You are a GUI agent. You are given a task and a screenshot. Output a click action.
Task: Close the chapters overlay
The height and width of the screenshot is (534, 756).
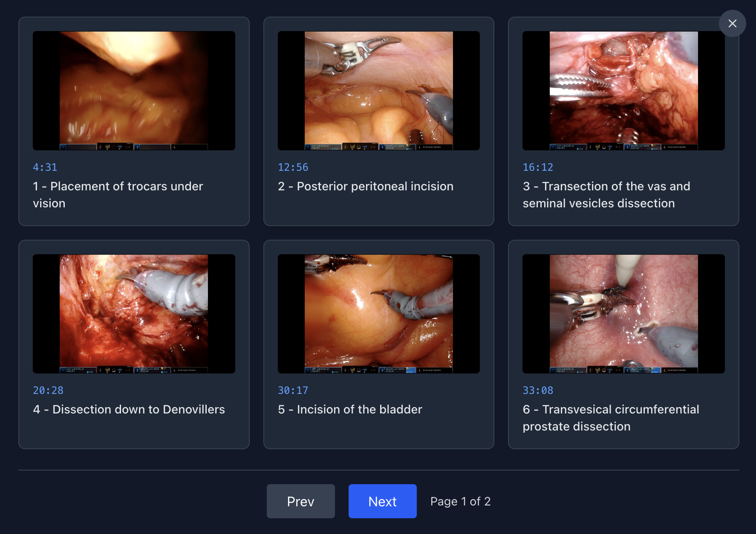pos(733,23)
